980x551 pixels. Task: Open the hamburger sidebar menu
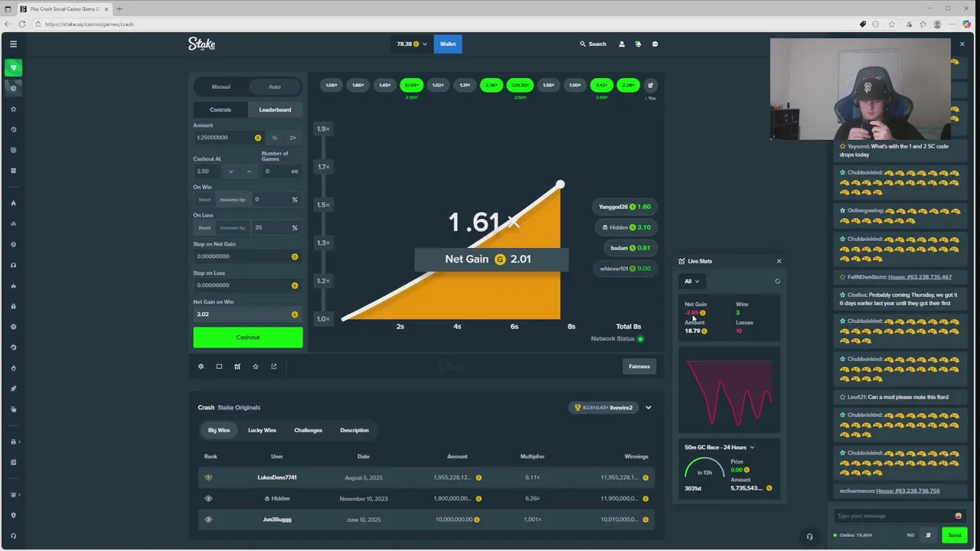point(13,44)
